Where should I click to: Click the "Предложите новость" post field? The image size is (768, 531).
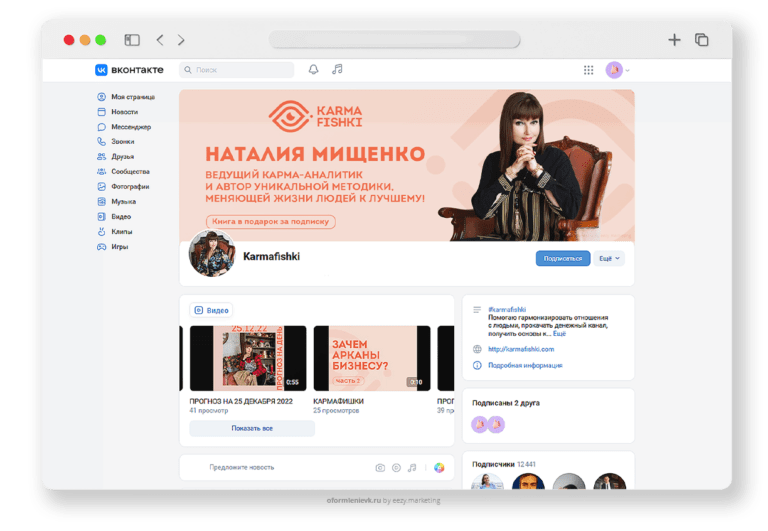pyautogui.click(x=242, y=467)
